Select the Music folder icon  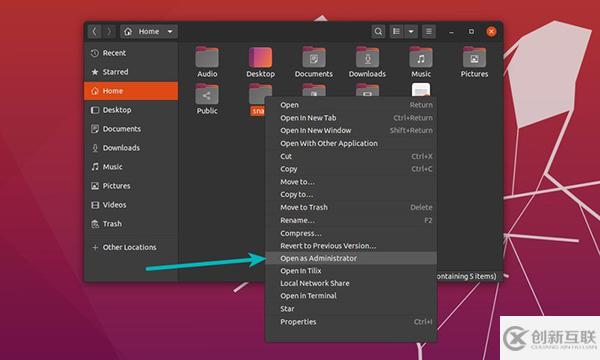[421, 57]
